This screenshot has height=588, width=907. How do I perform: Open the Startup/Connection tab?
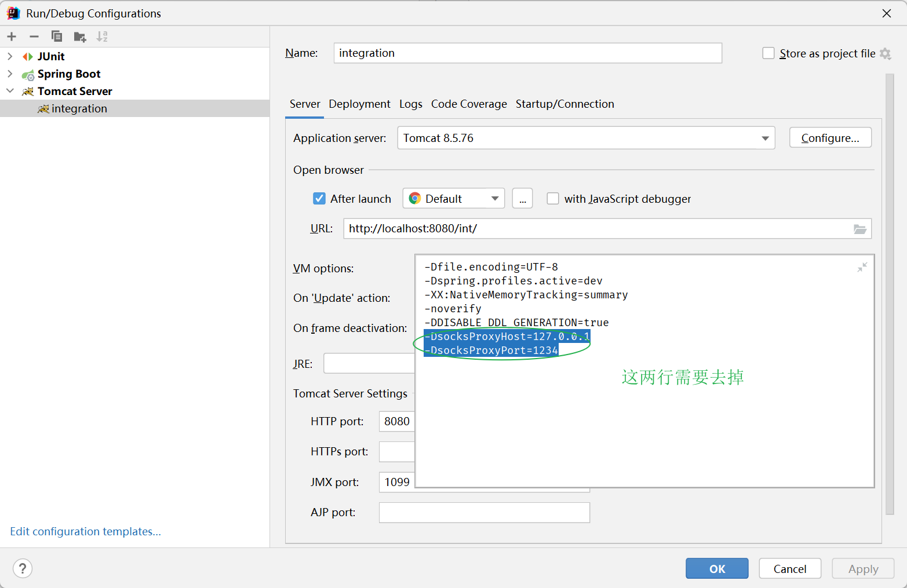pos(564,104)
